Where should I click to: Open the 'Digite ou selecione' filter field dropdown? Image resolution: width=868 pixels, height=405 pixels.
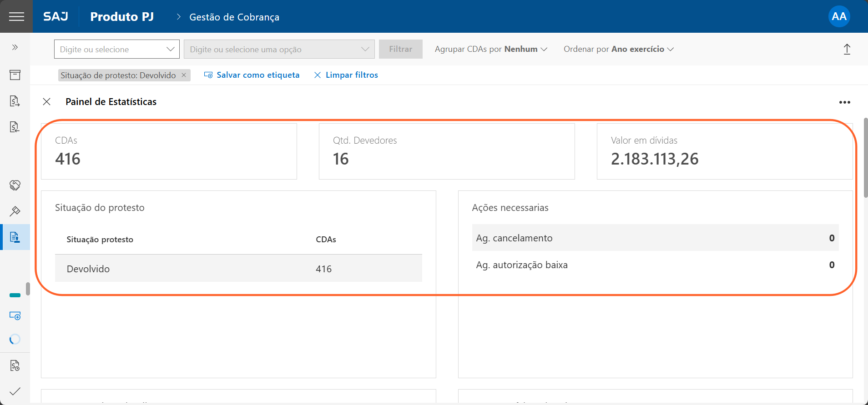click(x=117, y=49)
